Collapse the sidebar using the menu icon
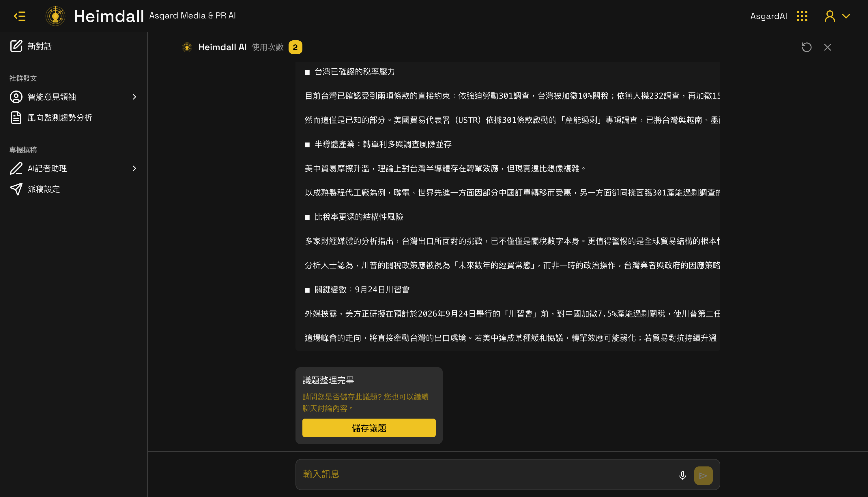Viewport: 868px width, 497px height. click(x=19, y=16)
